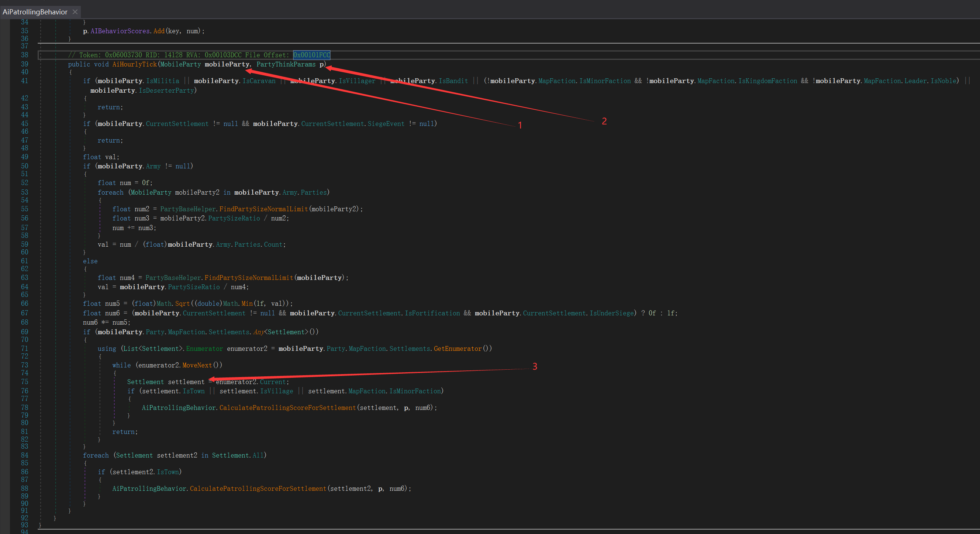This screenshot has width=980, height=534.
Task: Open the PartyBaseHelper class on line 63
Action: coord(173,278)
